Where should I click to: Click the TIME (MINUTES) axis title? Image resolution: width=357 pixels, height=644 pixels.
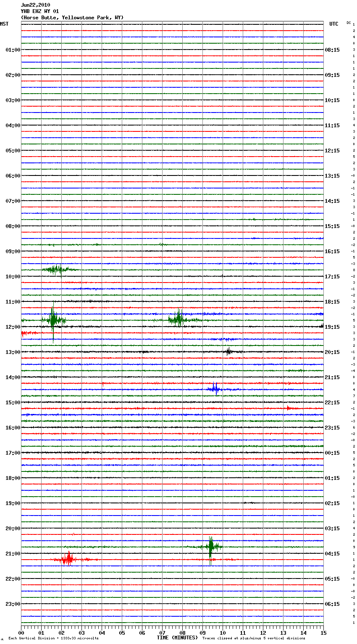coord(177,638)
